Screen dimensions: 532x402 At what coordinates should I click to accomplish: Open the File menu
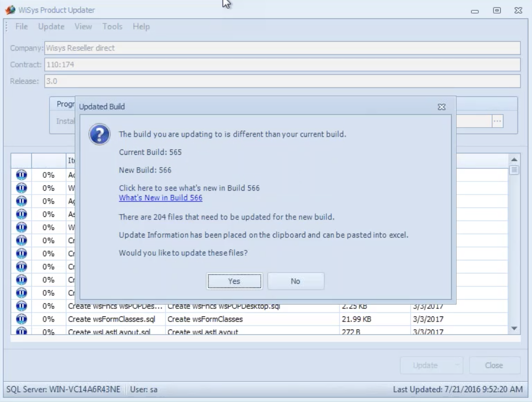pyautogui.click(x=22, y=27)
